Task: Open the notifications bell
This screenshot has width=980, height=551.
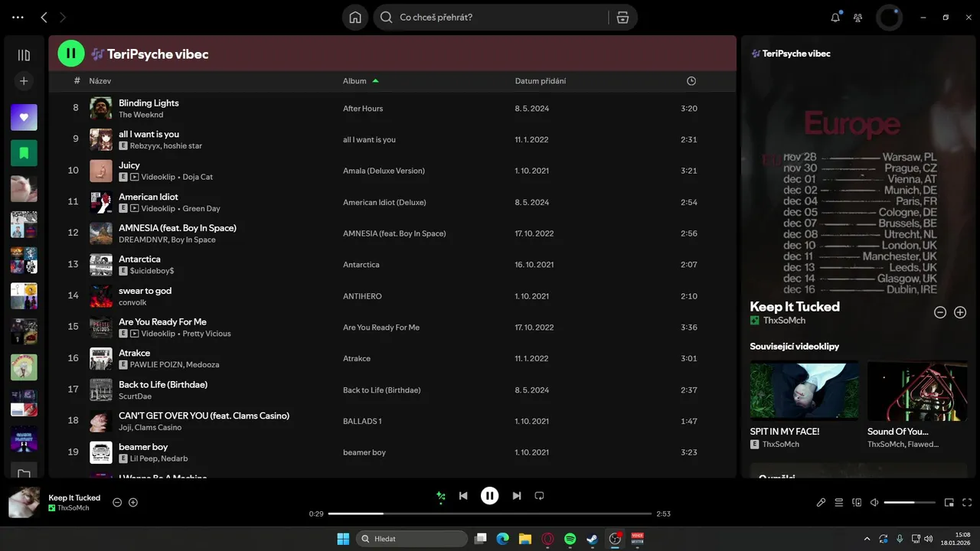Action: (835, 18)
